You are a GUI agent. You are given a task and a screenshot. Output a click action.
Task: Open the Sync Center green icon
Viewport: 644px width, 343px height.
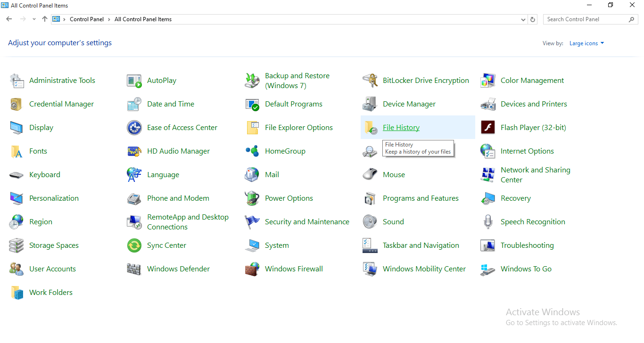(134, 245)
